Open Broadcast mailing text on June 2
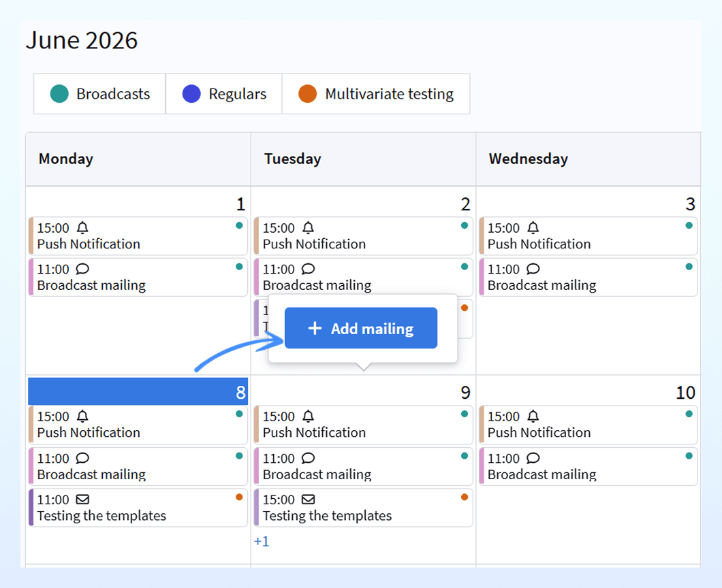This screenshot has width=722, height=588. 317,285
